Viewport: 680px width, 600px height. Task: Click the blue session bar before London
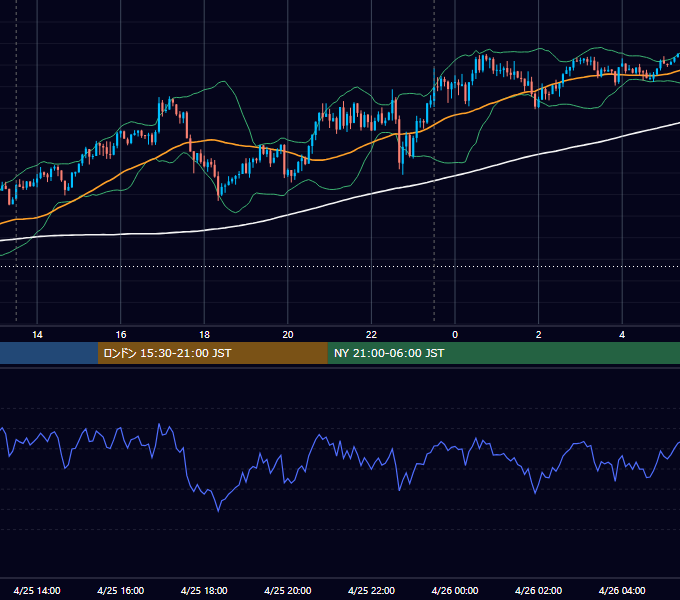[49, 353]
